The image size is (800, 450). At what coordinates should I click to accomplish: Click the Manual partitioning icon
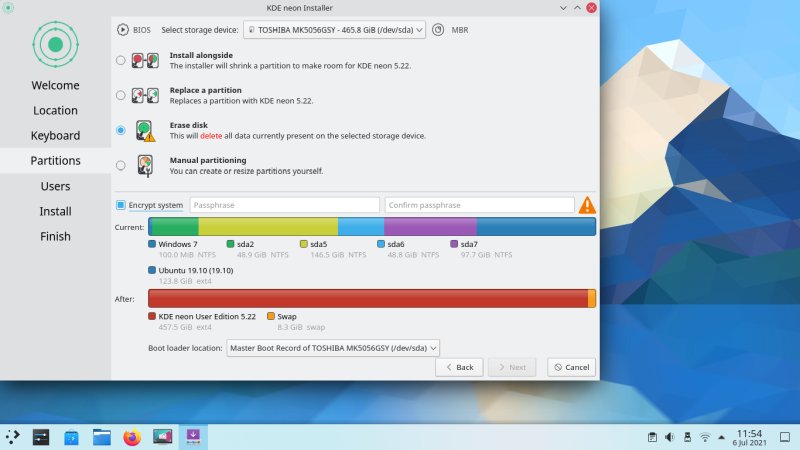[x=146, y=165]
